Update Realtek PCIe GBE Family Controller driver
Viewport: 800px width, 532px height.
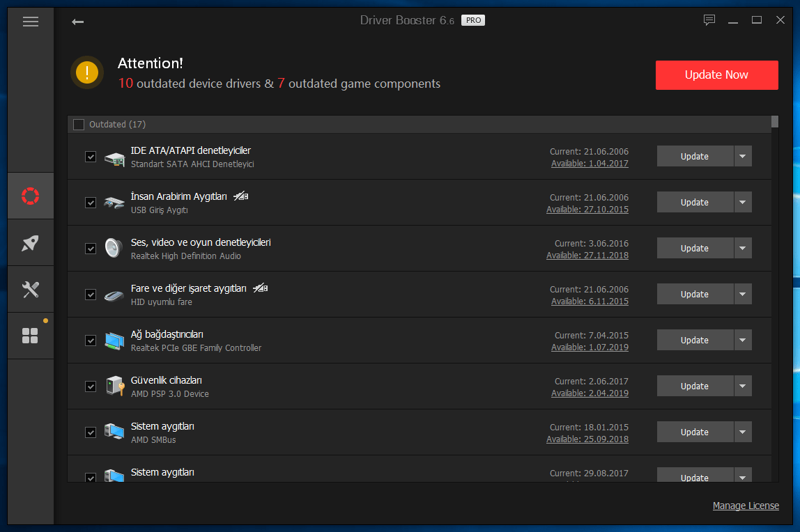tap(695, 340)
